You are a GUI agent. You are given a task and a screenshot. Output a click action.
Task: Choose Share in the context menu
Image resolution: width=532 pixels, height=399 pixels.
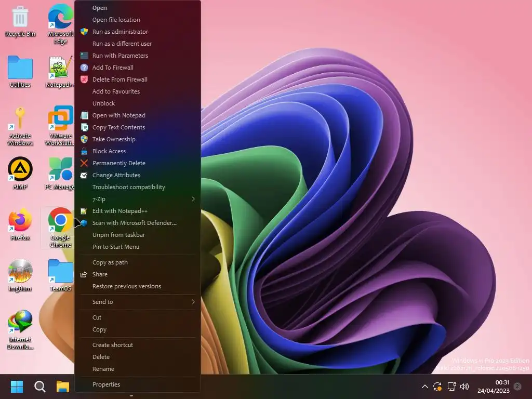[137, 274]
